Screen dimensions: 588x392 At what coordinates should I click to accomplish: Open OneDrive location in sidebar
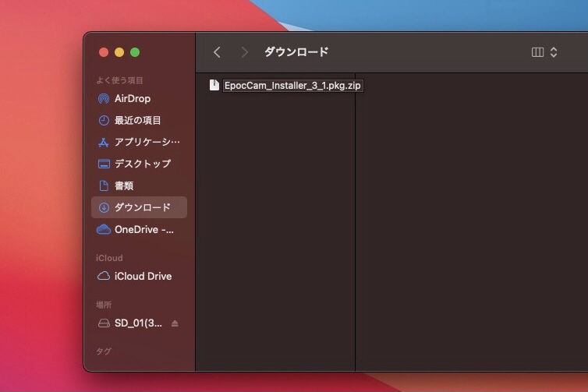[x=139, y=229]
